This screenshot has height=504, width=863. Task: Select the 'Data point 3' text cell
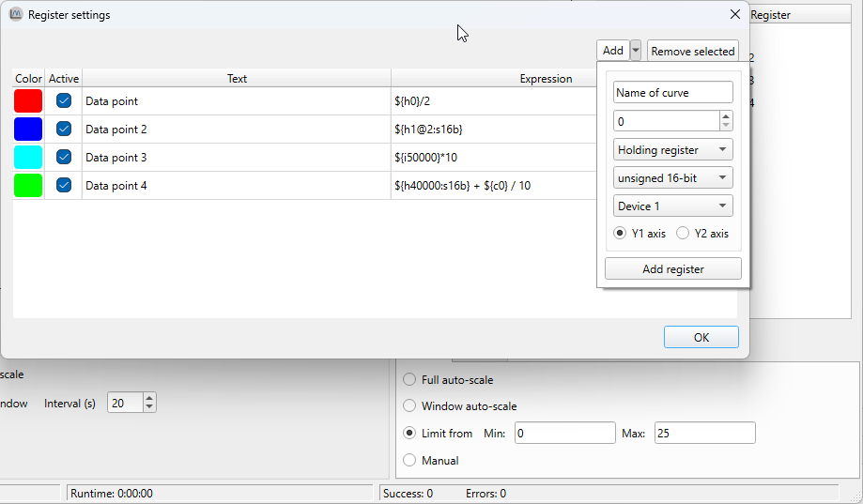pyautogui.click(x=237, y=158)
